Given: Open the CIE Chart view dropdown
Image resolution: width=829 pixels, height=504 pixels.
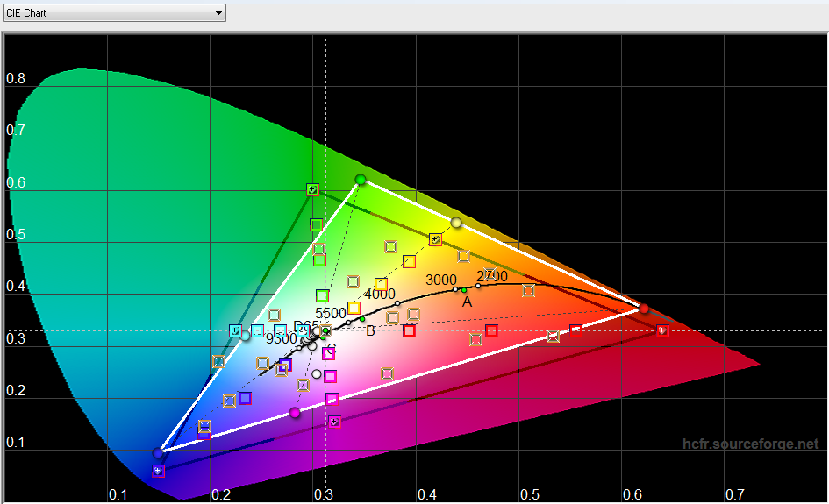Looking at the screenshot, I should (113, 13).
